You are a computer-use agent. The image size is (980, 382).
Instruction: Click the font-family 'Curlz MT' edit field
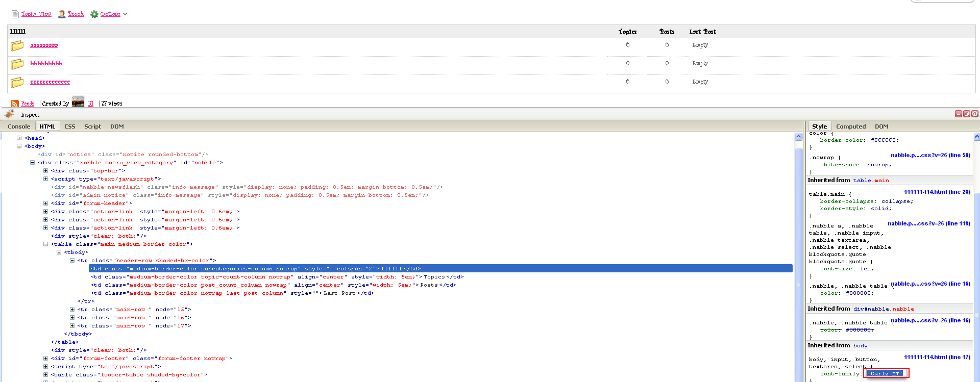pyautogui.click(x=886, y=374)
